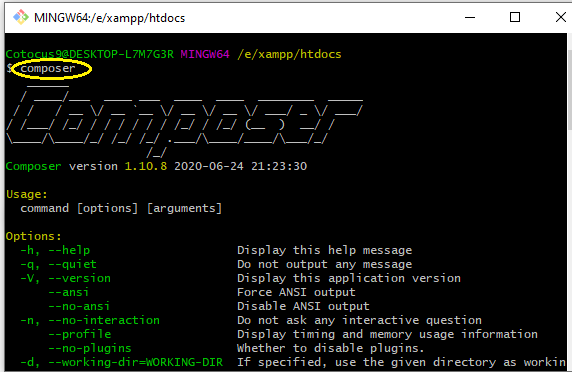Click the typed 'composer' command
The height and width of the screenshot is (372, 572).
48,68
